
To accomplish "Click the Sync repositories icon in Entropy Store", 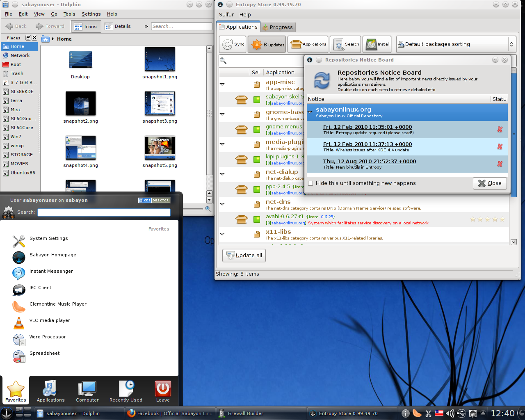I will pyautogui.click(x=233, y=44).
